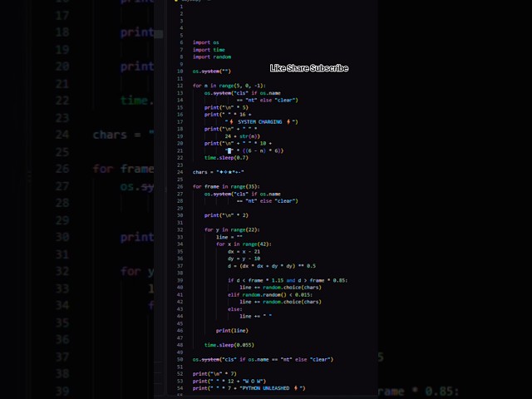Click 'dx = x - 21' line
This screenshot has height=399, width=532.
pyautogui.click(x=244, y=251)
